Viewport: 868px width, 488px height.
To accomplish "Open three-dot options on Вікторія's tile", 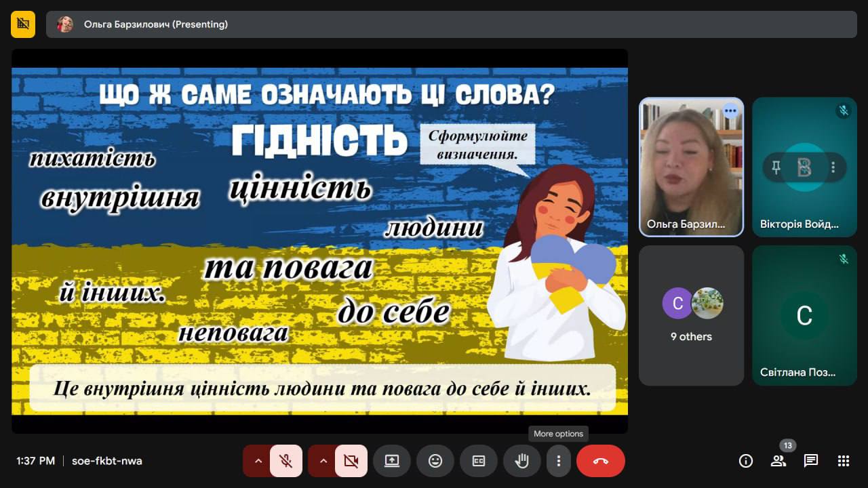I will [833, 167].
